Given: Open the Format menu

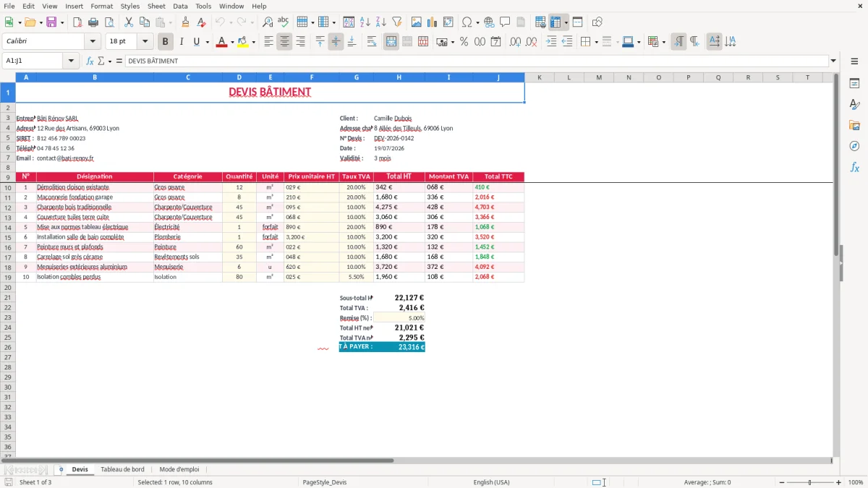Looking at the screenshot, I should coord(101,6).
